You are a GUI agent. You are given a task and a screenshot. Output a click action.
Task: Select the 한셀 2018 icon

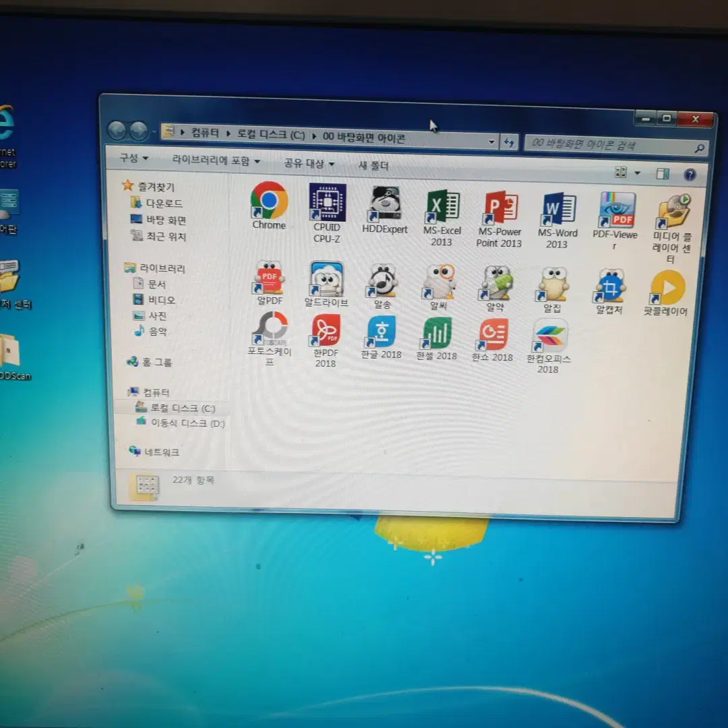tap(437, 339)
